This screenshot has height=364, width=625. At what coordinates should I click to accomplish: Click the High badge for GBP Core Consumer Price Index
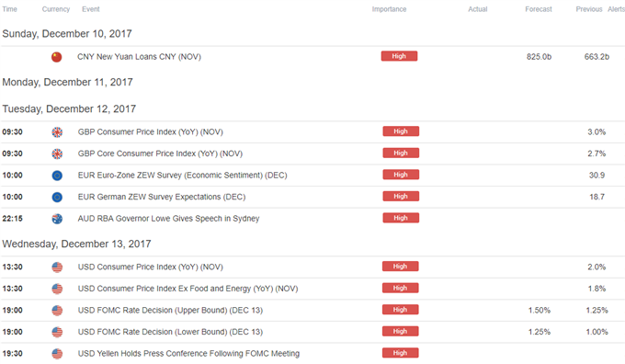(x=401, y=154)
